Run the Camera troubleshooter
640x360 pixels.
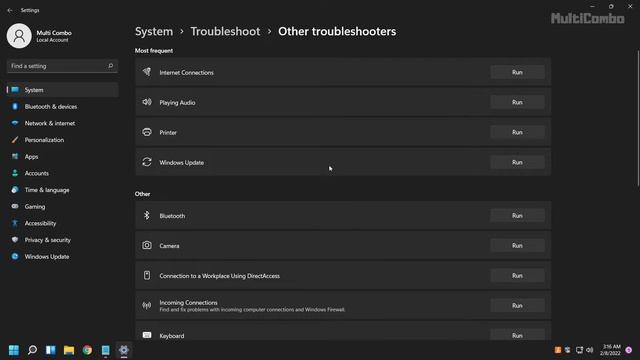point(517,246)
